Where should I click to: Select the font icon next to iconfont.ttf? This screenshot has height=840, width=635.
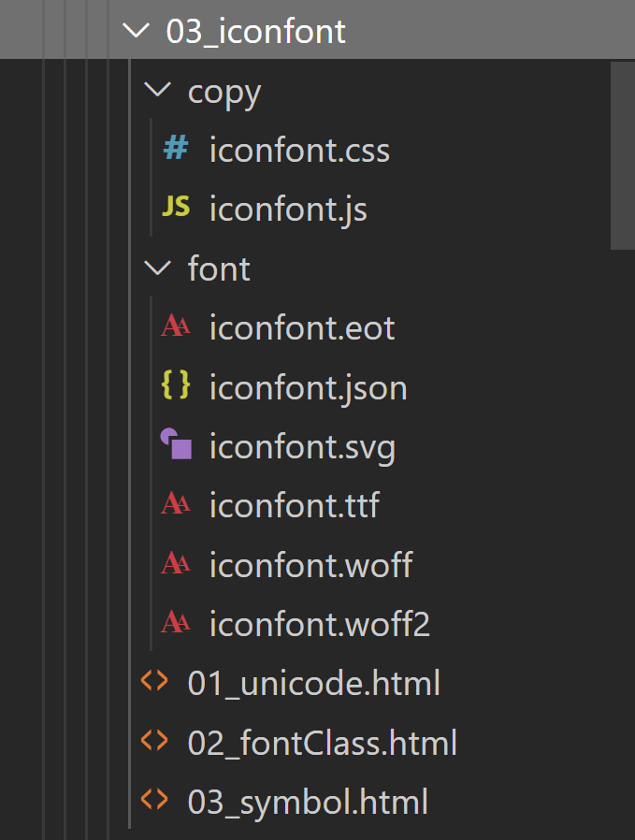coord(176,505)
